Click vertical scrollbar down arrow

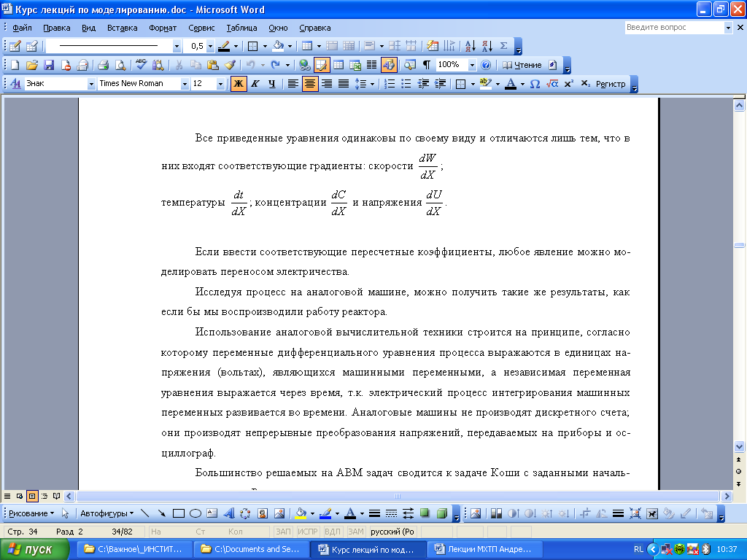(x=740, y=447)
